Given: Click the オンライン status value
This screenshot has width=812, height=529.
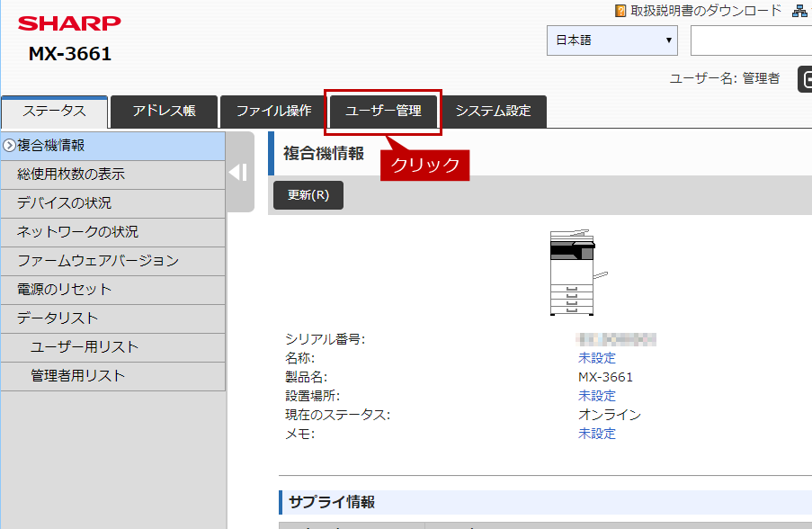Looking at the screenshot, I should [610, 415].
